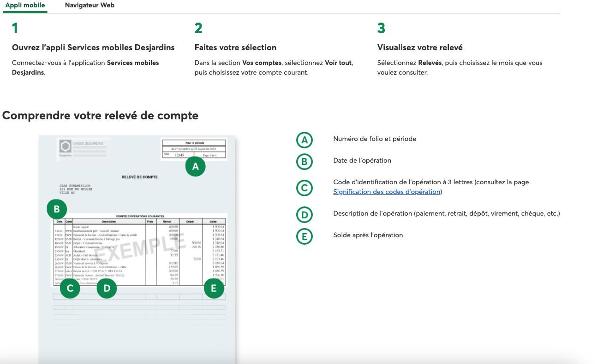The image size is (609, 364).
Task: Click heading 'Comprendre votre relevé de compte'
Action: coord(100,116)
